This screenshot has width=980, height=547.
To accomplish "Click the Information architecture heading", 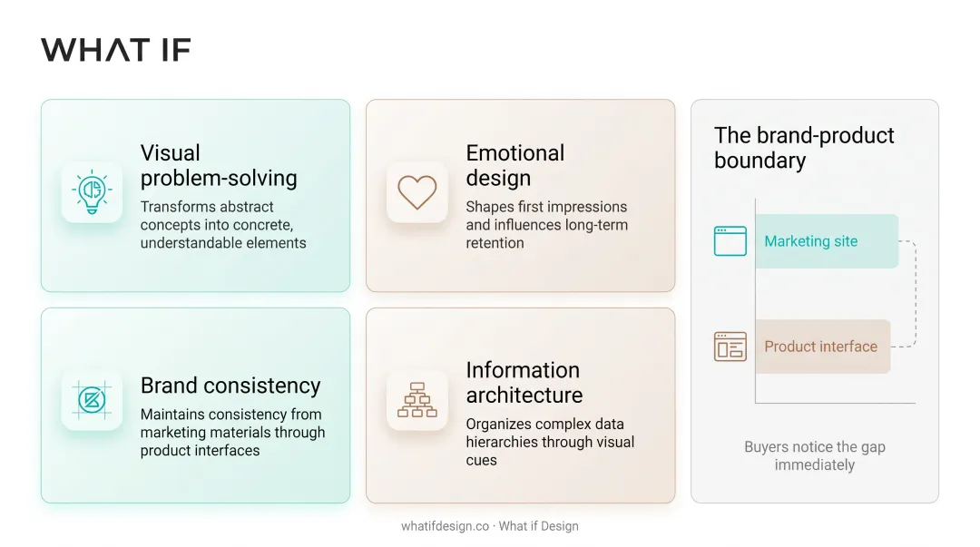I will pos(524,383).
